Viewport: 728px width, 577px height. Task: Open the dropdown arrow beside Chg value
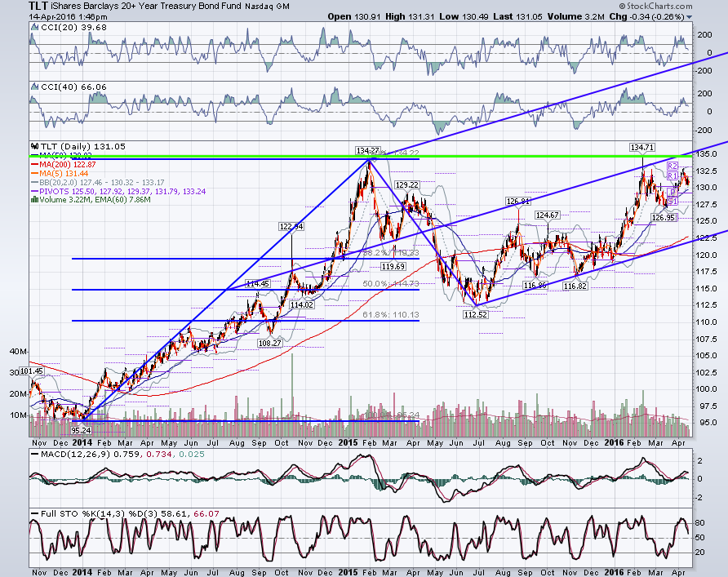[x=690, y=17]
